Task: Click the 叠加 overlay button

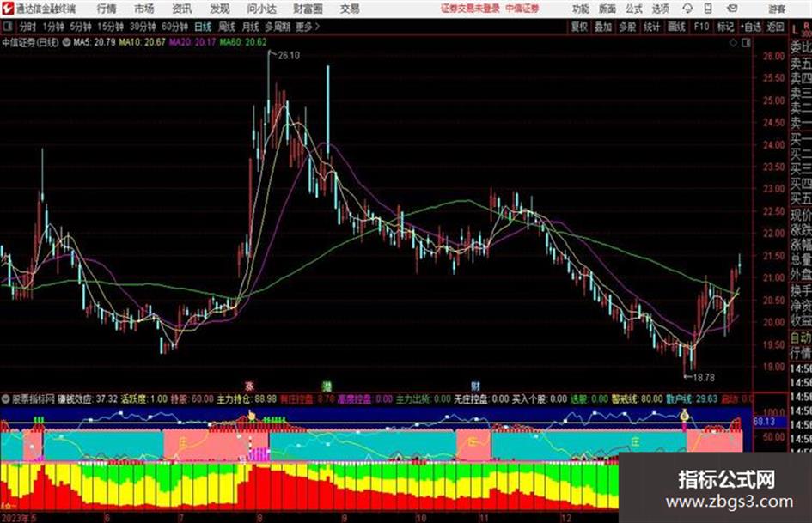Action: click(x=603, y=27)
